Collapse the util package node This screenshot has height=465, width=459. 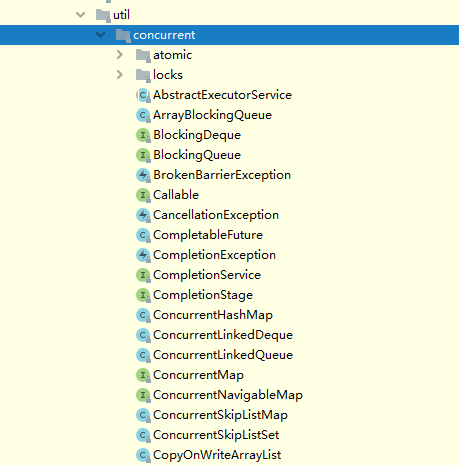click(80, 15)
